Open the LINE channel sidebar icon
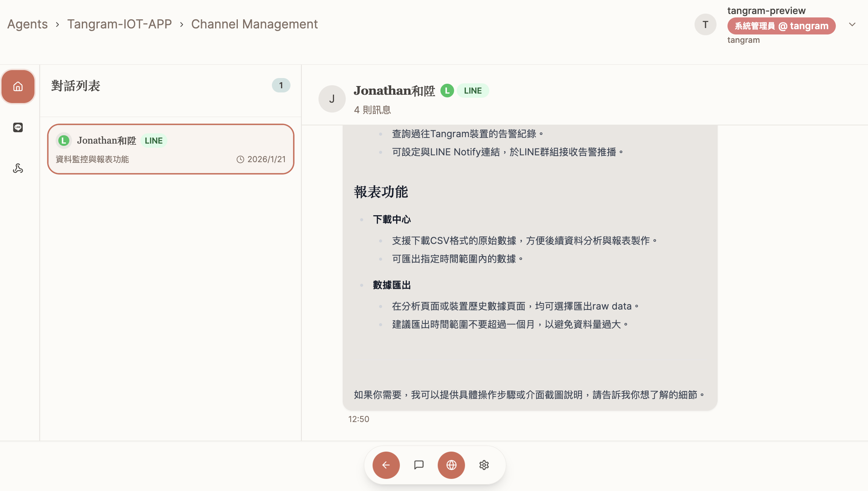 click(x=18, y=127)
